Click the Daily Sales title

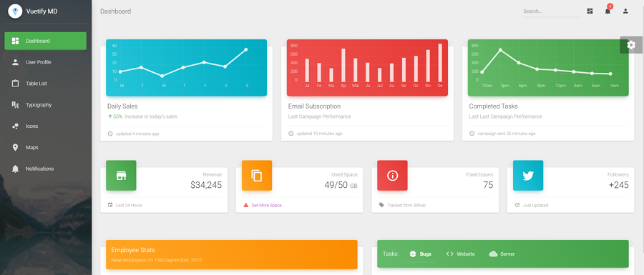pos(122,106)
